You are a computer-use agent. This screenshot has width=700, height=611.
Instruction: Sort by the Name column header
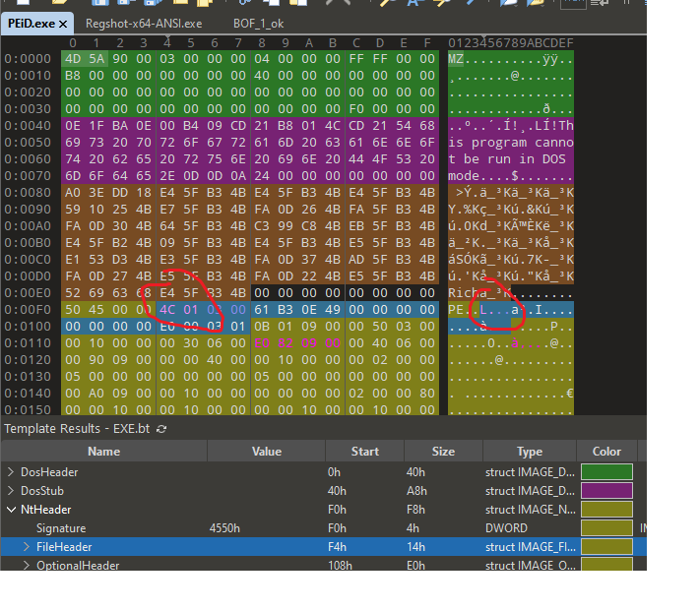pos(104,452)
